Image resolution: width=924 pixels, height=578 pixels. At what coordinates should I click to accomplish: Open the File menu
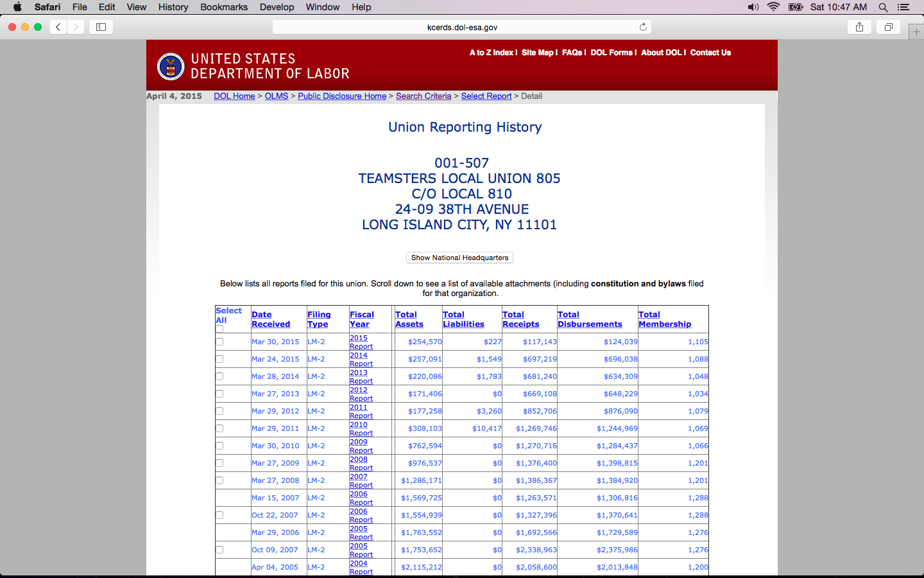pyautogui.click(x=80, y=7)
